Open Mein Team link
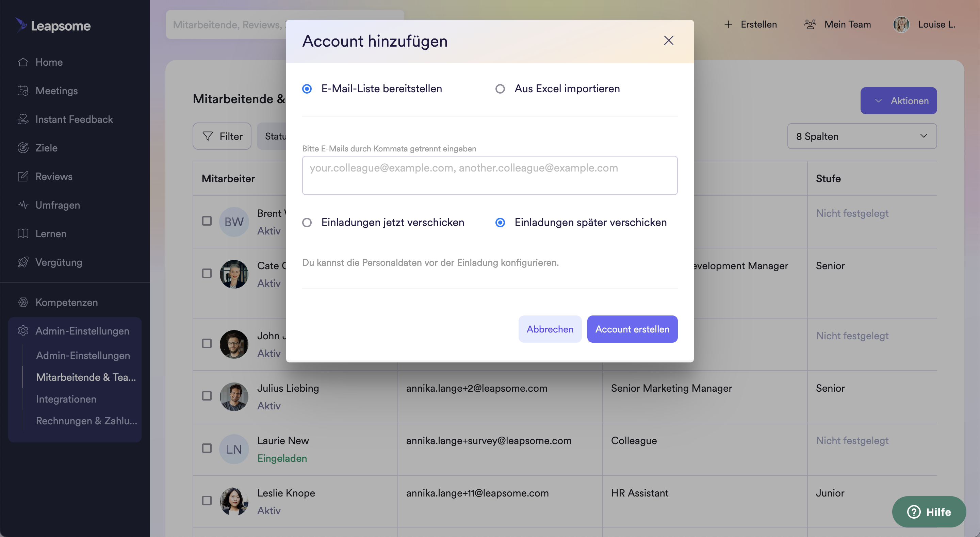Viewport: 980px width, 537px height. 847,25
